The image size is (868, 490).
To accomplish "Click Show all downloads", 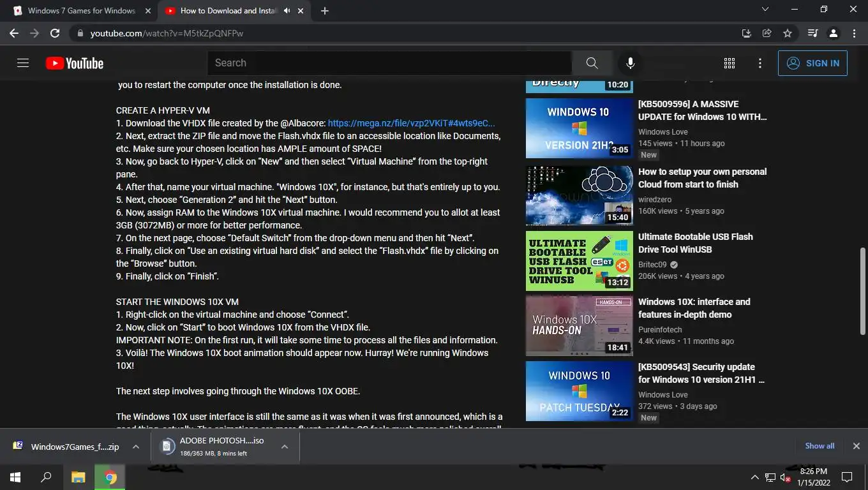I will point(819,446).
